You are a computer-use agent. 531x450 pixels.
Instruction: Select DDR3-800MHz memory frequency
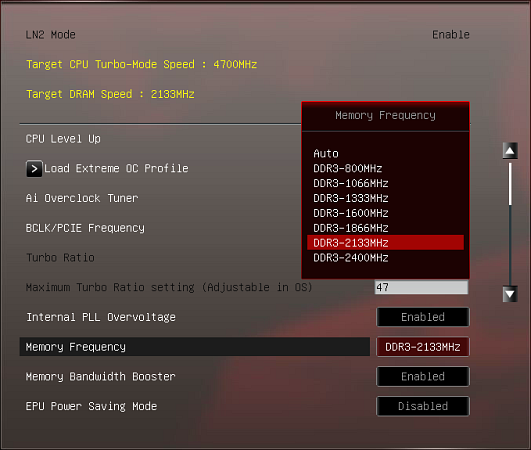pos(347,169)
